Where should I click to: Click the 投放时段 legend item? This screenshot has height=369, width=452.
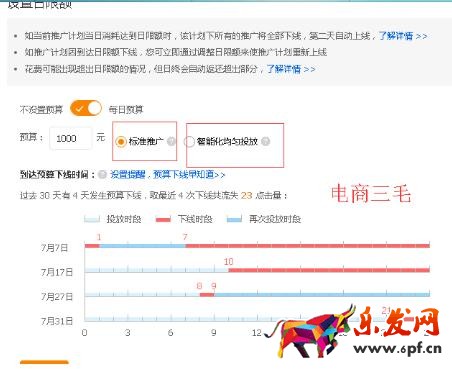(113, 219)
